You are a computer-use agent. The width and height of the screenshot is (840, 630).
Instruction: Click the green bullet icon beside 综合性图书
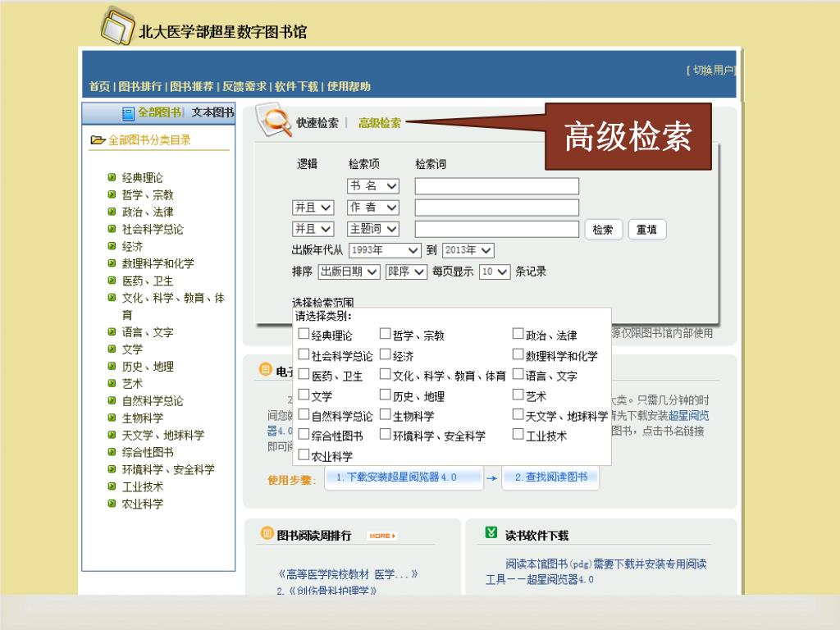[112, 452]
